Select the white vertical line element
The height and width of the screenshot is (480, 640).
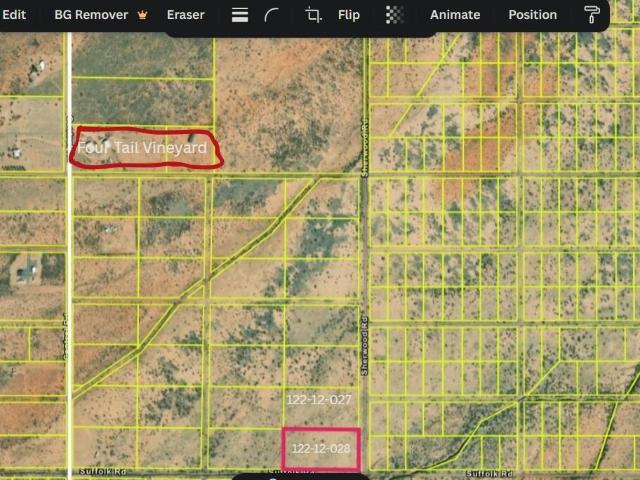coord(70,253)
